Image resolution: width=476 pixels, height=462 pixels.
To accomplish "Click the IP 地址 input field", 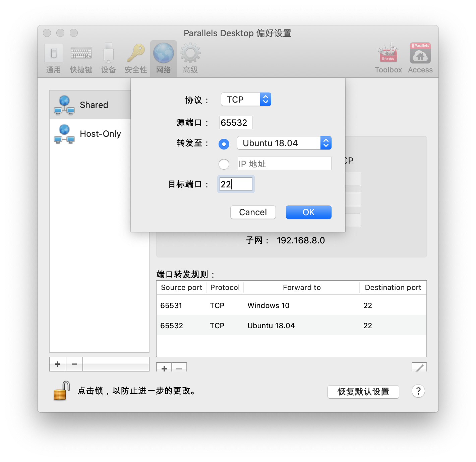I will 284,163.
